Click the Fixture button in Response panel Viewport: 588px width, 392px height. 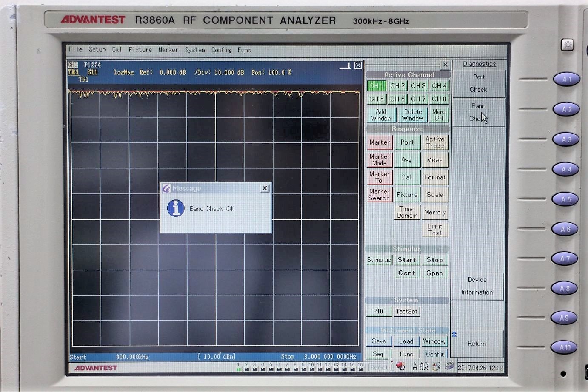point(407,195)
